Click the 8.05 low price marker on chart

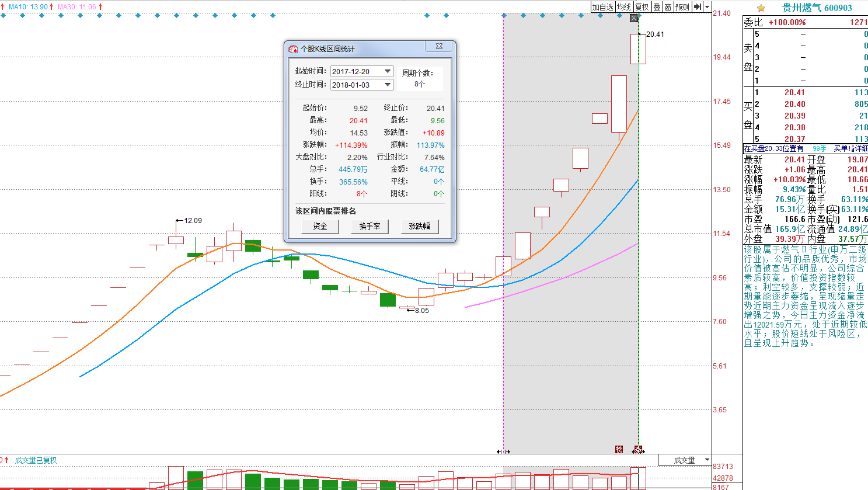pyautogui.click(x=421, y=311)
